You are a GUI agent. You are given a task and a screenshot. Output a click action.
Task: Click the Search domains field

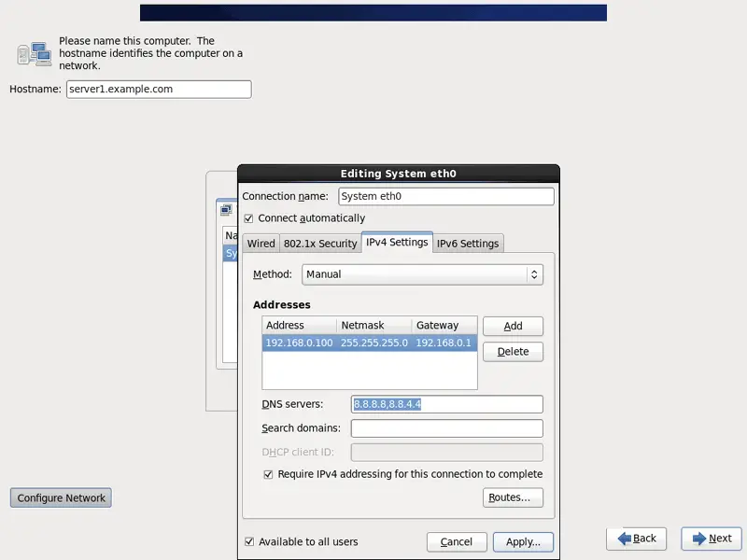point(446,428)
